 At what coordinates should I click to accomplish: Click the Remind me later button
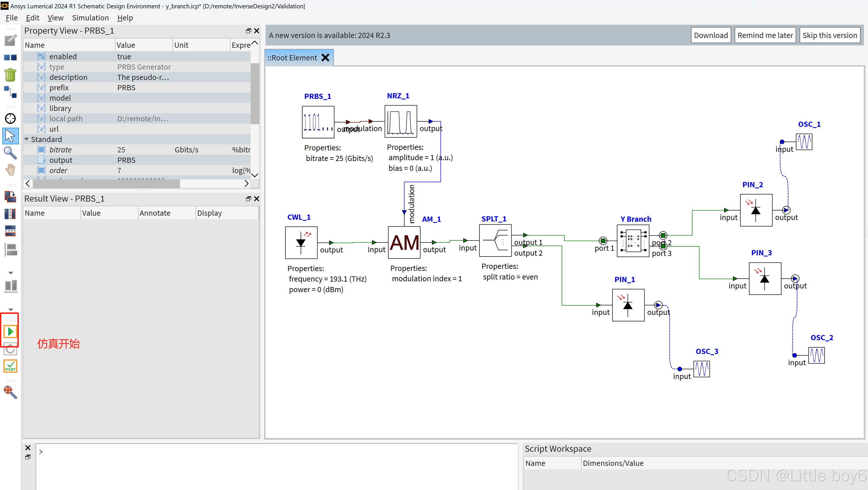pyautogui.click(x=765, y=35)
